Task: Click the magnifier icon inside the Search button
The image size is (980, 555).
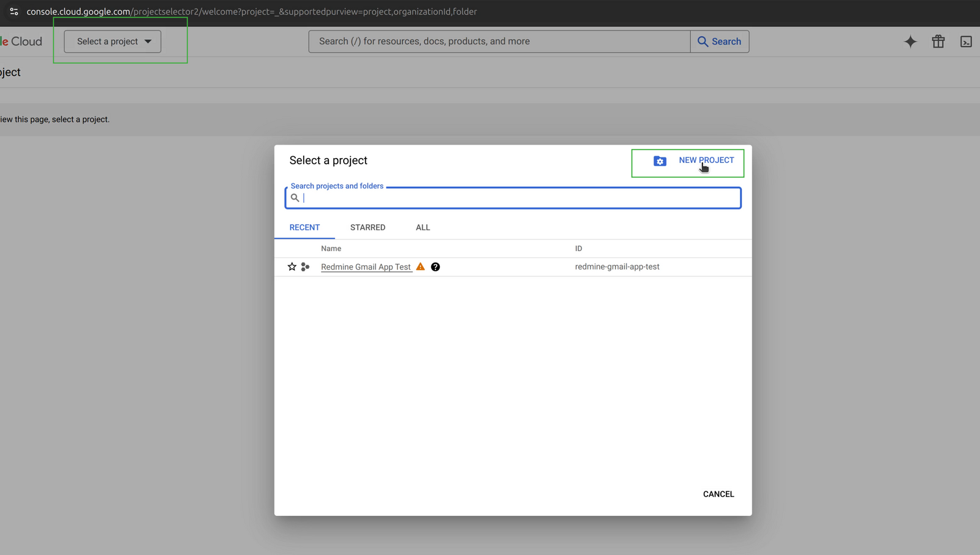Action: click(703, 41)
